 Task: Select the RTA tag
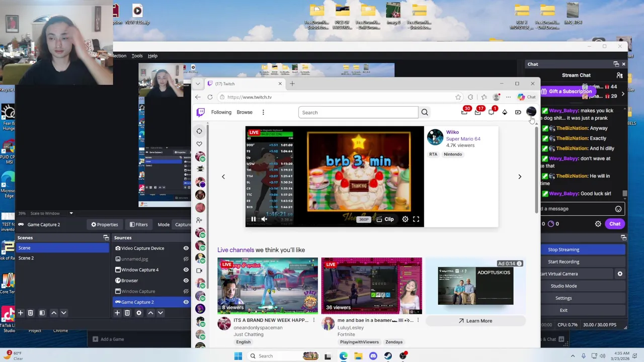click(x=433, y=154)
